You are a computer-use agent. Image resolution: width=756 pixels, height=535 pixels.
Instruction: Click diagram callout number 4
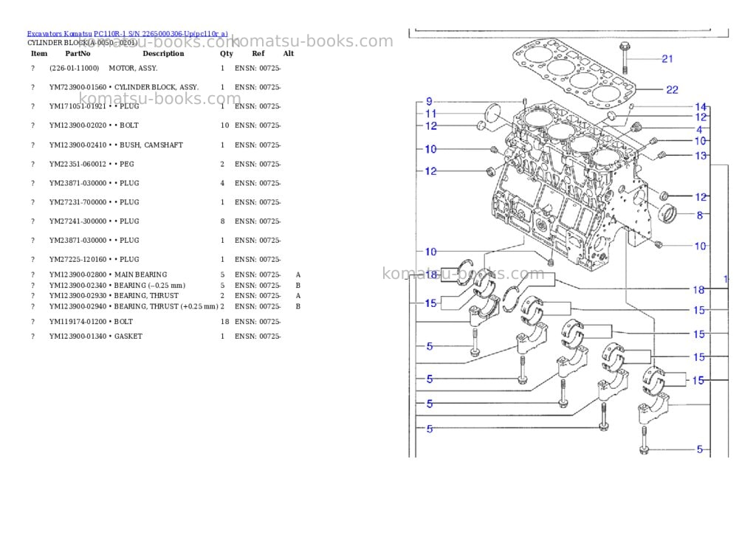point(700,129)
